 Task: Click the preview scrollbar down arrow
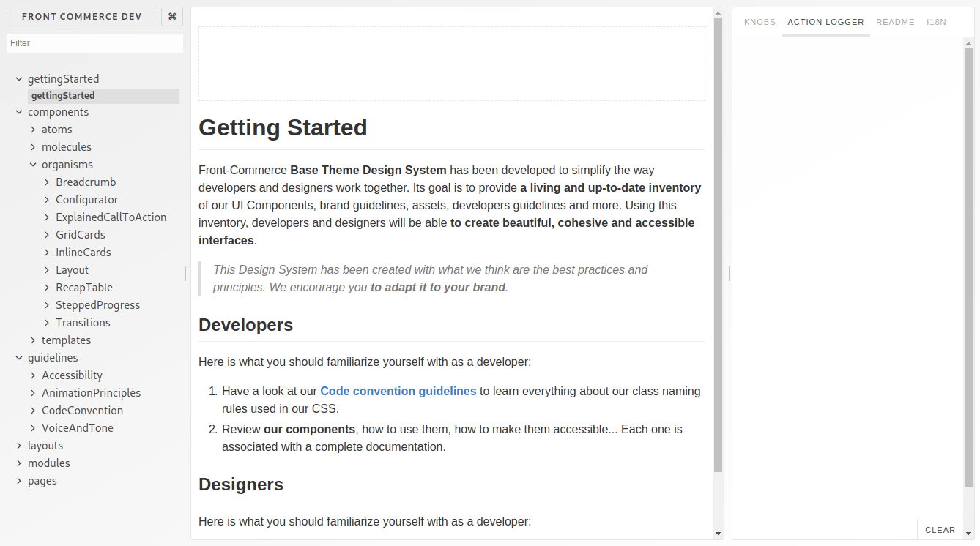pyautogui.click(x=719, y=534)
